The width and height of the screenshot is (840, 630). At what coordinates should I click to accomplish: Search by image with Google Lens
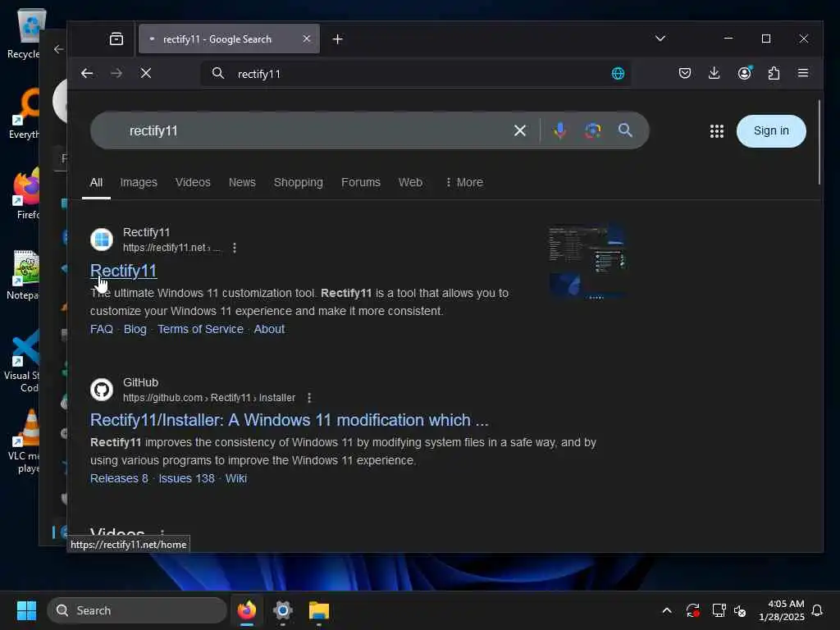[592, 130]
